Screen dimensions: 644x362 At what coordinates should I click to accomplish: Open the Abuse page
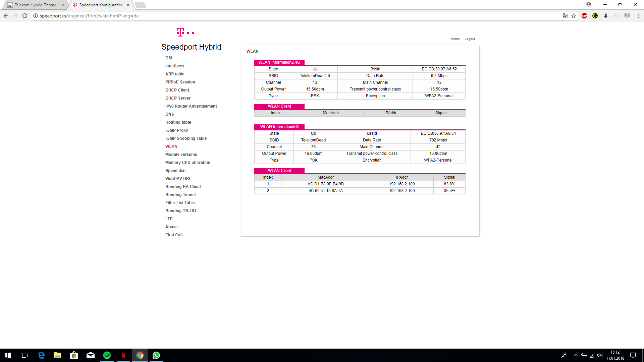[x=171, y=227]
